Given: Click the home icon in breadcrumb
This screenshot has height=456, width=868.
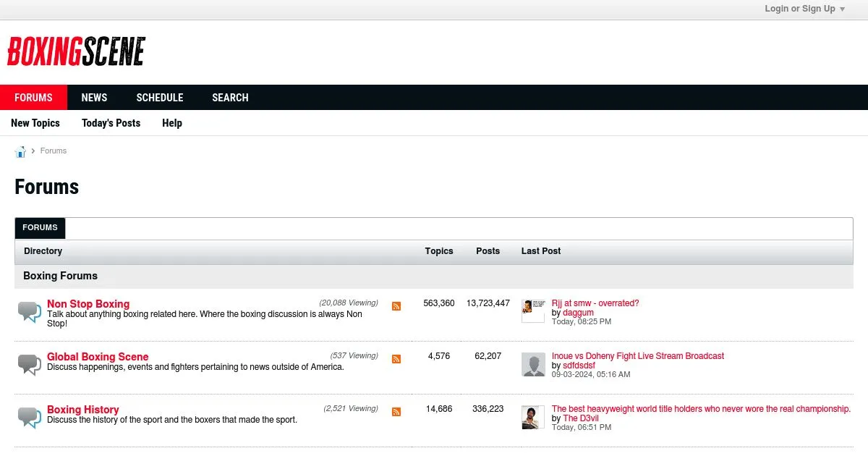Looking at the screenshot, I should coord(20,151).
